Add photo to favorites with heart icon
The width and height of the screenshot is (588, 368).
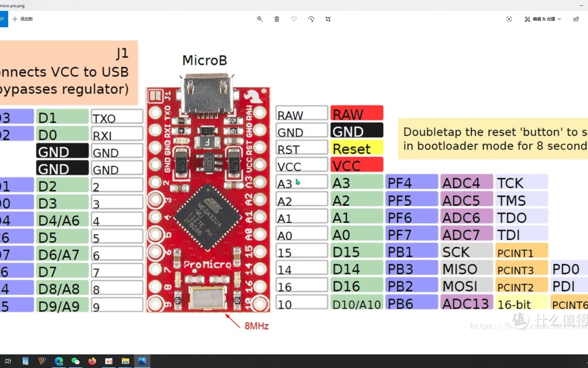tap(294, 19)
